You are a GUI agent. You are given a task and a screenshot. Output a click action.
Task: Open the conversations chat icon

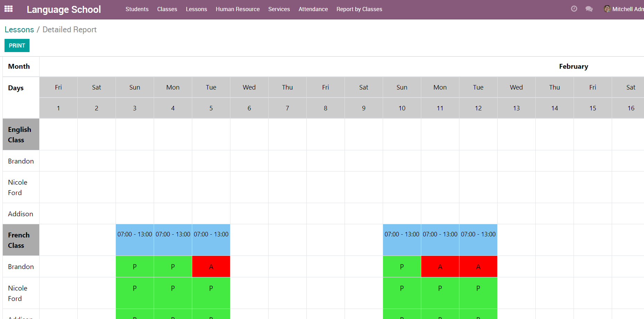point(589,9)
